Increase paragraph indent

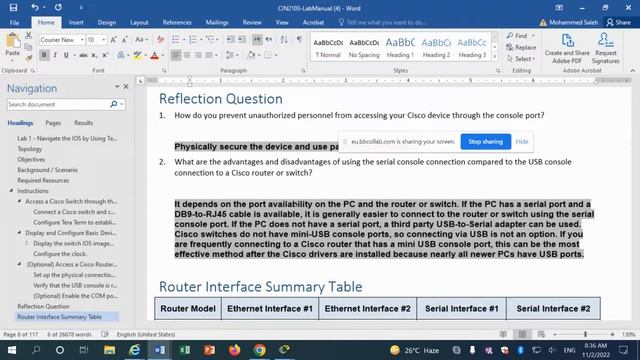coord(242,40)
